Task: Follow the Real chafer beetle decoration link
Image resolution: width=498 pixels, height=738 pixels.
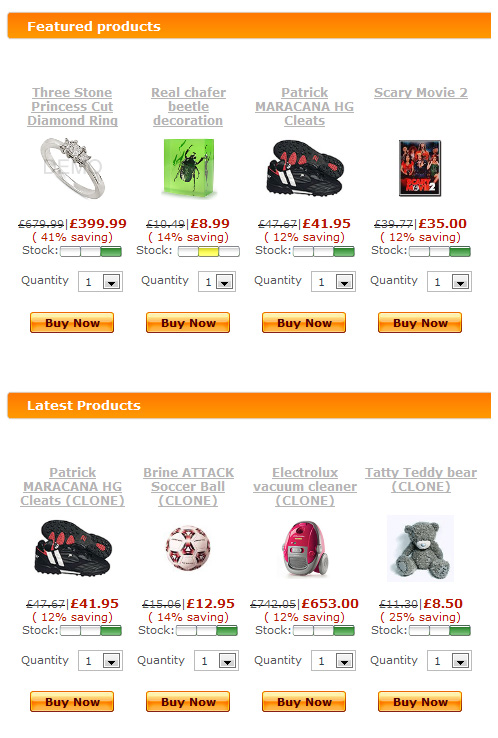Action: click(188, 106)
